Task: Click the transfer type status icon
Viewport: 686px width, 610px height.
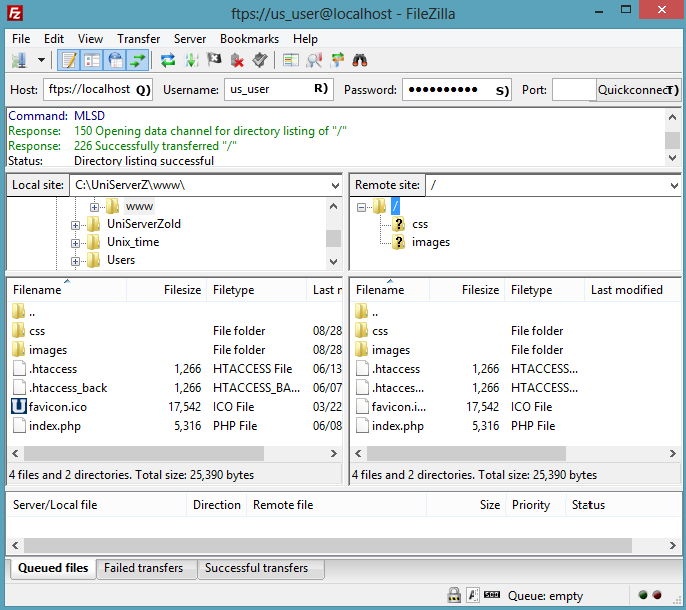Action: click(x=473, y=595)
